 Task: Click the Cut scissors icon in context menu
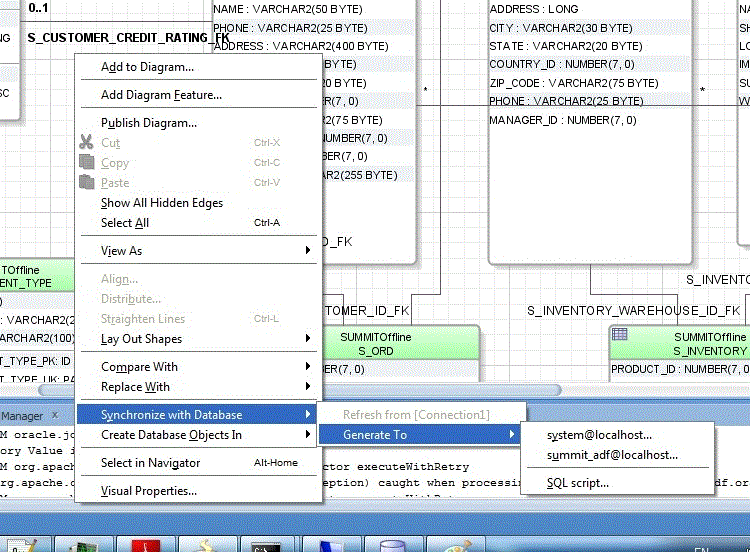coord(86,143)
